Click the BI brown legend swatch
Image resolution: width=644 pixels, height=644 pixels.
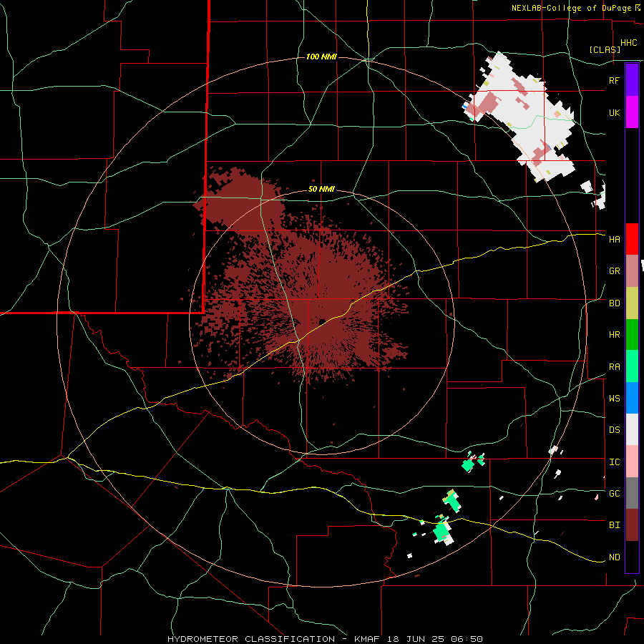point(632,525)
